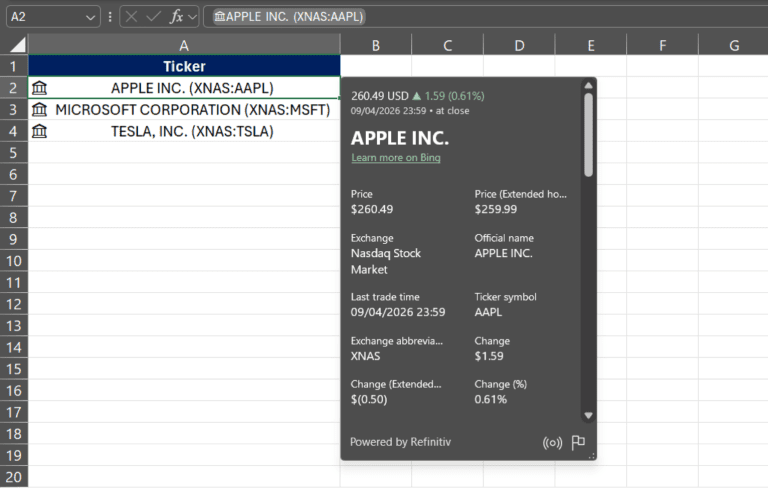Click the report flag icon in card
This screenshot has width=768, height=490.
coord(578,442)
